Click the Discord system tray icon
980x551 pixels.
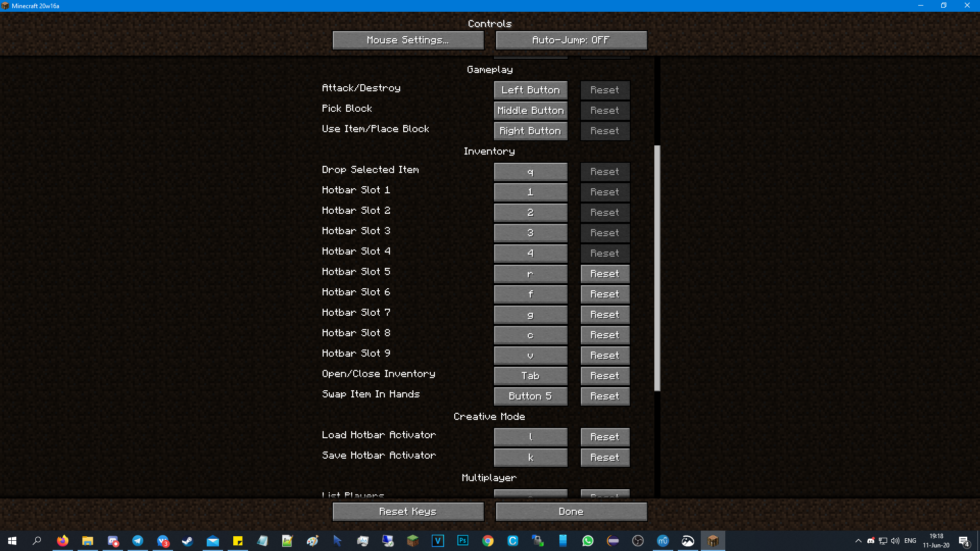click(871, 541)
